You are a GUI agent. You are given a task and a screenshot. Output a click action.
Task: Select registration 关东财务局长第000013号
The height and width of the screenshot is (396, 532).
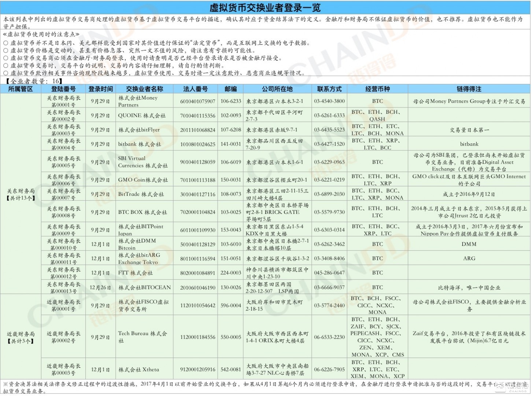pos(63,287)
